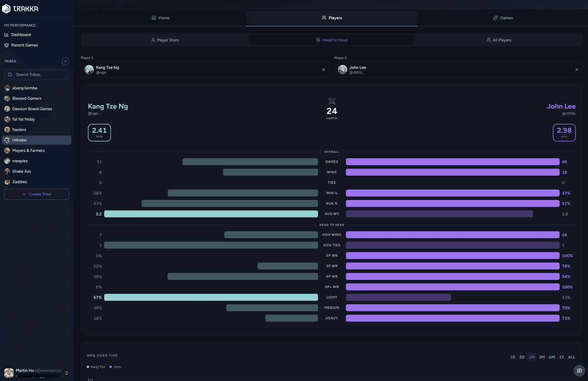Click Kang Tze Ng's 2.41 WPA badge
588x381 pixels.
click(x=99, y=132)
